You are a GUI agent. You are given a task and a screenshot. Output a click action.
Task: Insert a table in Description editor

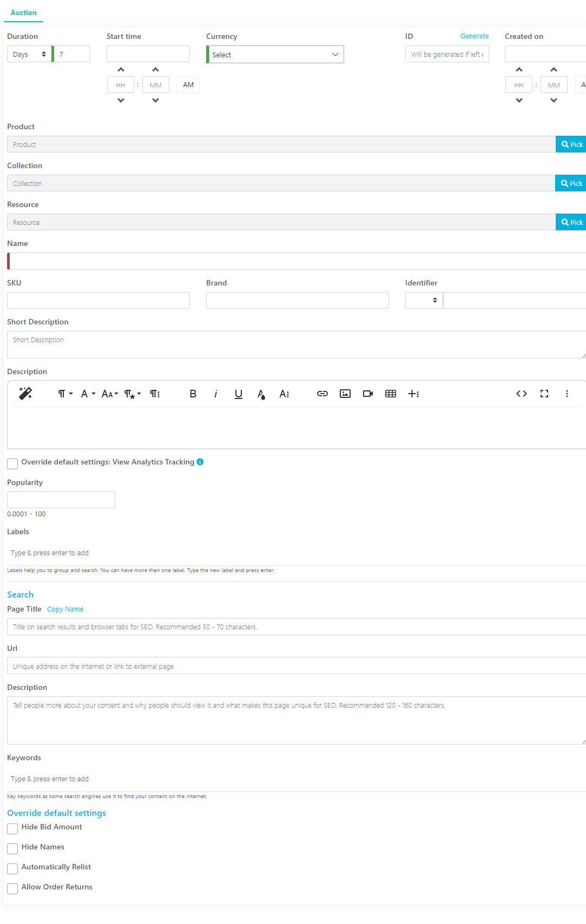[x=391, y=394]
